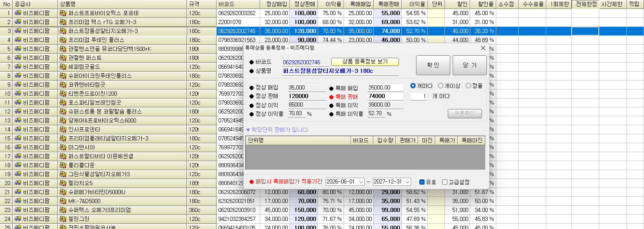Image resolution: width=644 pixels, height=229 pixels.
Task: Click the 전체한정 column header
Action: pos(585,4)
